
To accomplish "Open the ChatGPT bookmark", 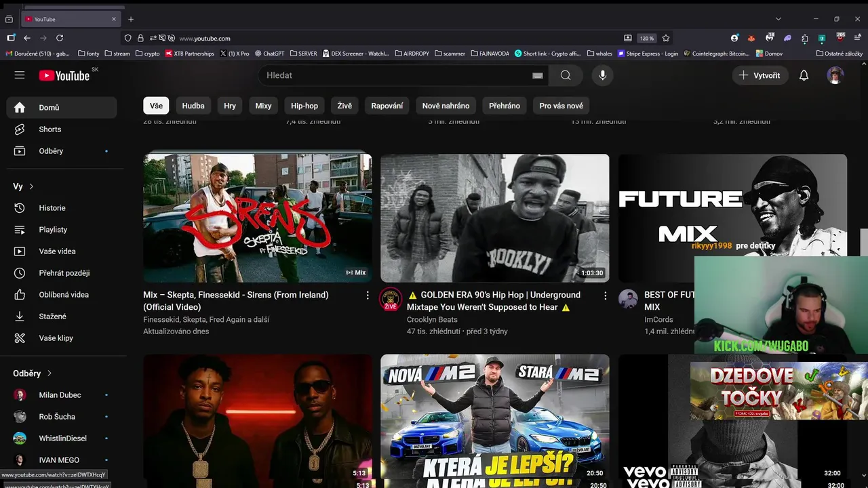I will click(x=270, y=54).
